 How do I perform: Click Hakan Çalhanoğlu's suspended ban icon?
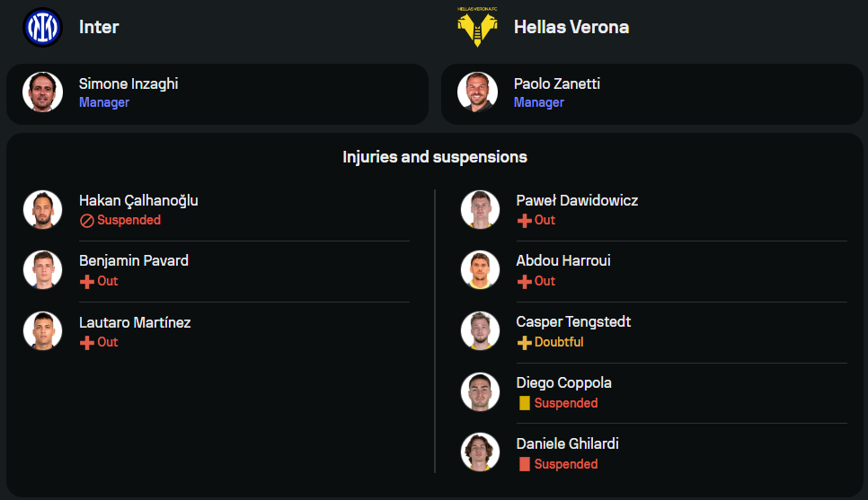click(x=87, y=220)
